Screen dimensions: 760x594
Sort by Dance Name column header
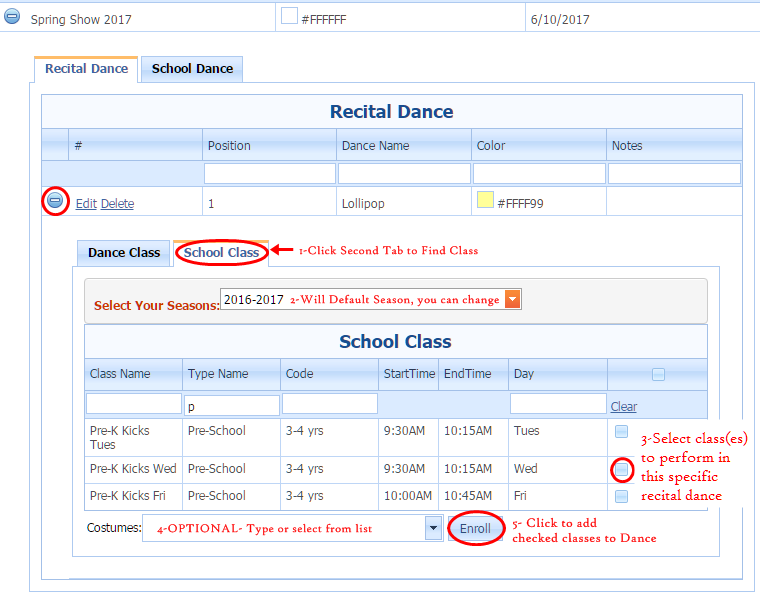coord(375,146)
